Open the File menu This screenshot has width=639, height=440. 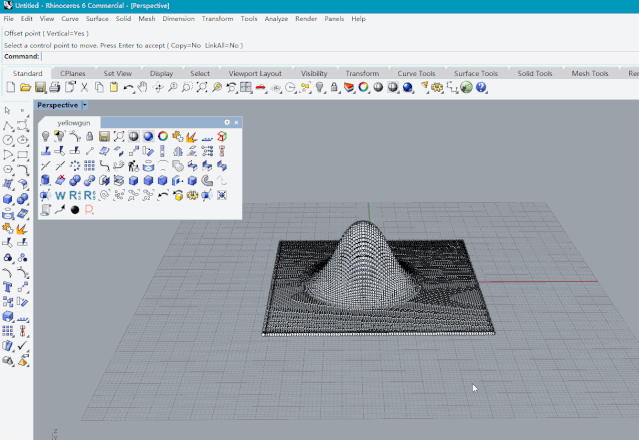9,19
